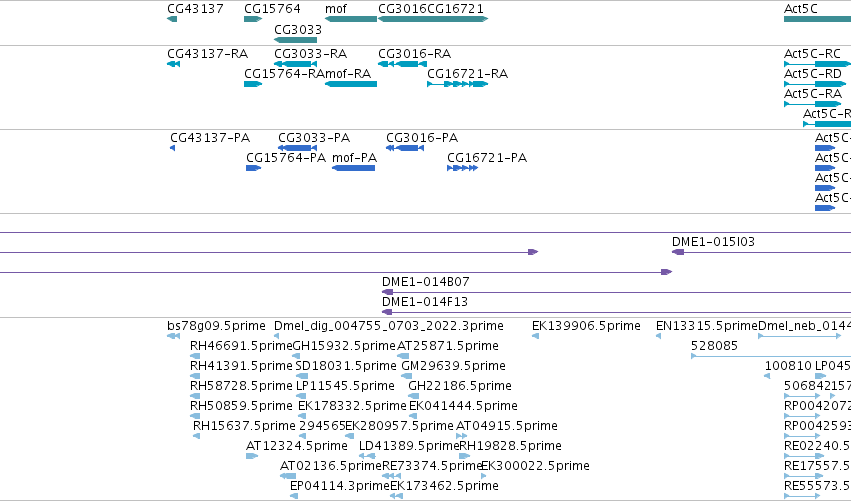The height and width of the screenshot is (501, 851).
Task: Select EST GH15932.5prime
Action: coord(296,356)
